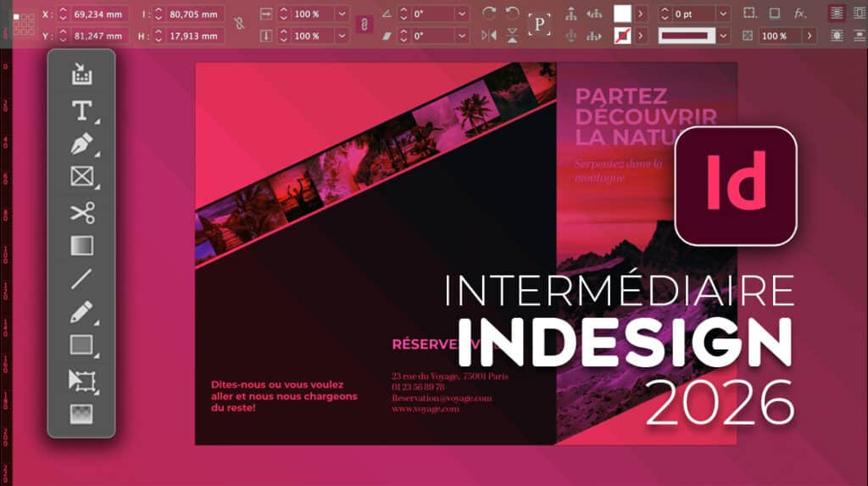Viewport: 868px width, 486px height.
Task: Open the stroke weight dropdown
Action: pos(723,14)
